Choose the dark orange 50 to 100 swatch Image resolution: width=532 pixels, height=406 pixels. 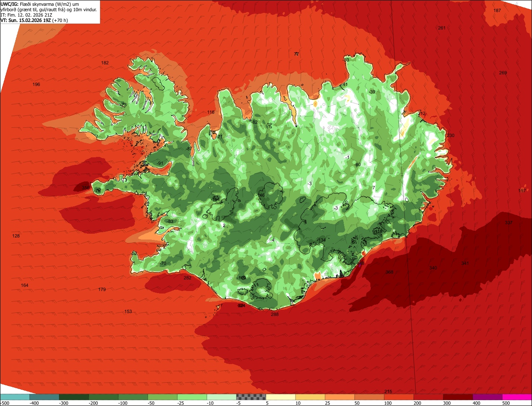click(369, 397)
